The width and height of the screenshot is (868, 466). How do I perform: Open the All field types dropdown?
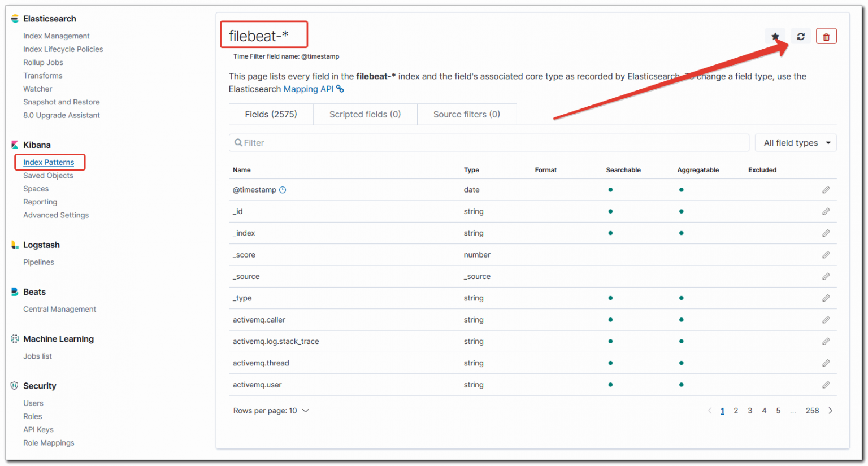click(x=796, y=143)
